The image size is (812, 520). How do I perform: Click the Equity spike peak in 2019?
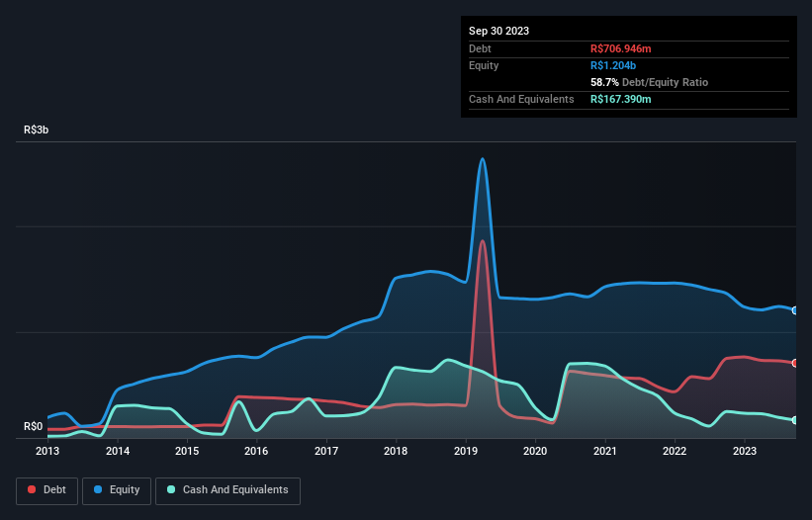tap(483, 159)
